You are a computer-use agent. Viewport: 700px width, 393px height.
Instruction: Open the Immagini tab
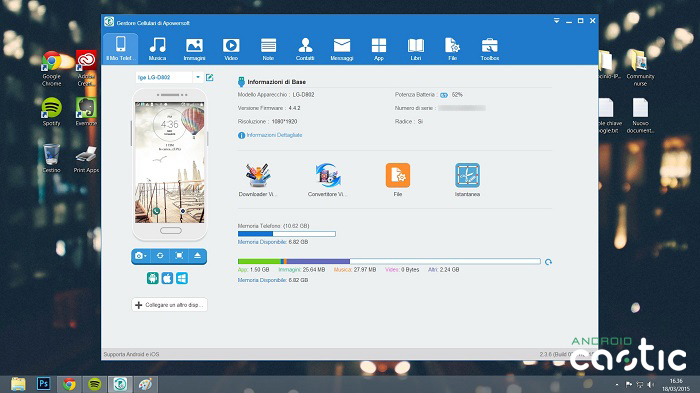194,48
